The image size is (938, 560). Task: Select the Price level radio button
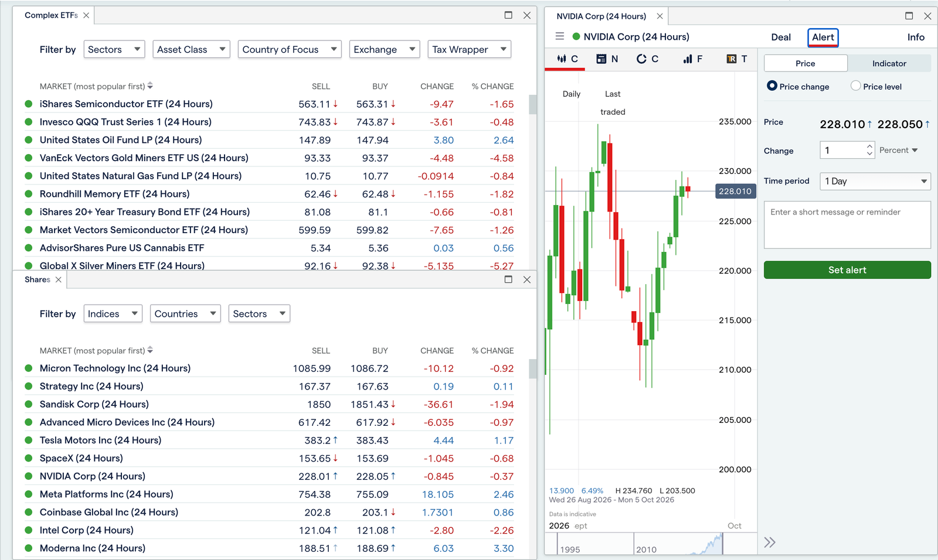pyautogui.click(x=856, y=86)
